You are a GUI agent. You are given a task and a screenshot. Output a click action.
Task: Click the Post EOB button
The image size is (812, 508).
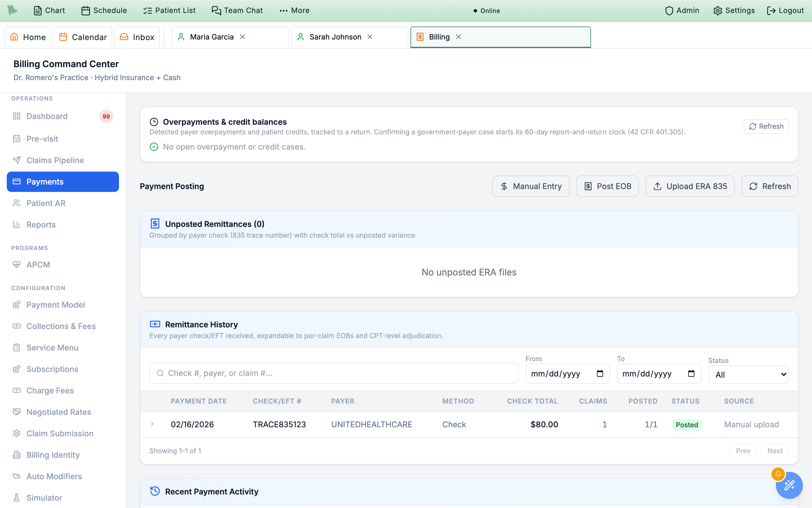[607, 186]
